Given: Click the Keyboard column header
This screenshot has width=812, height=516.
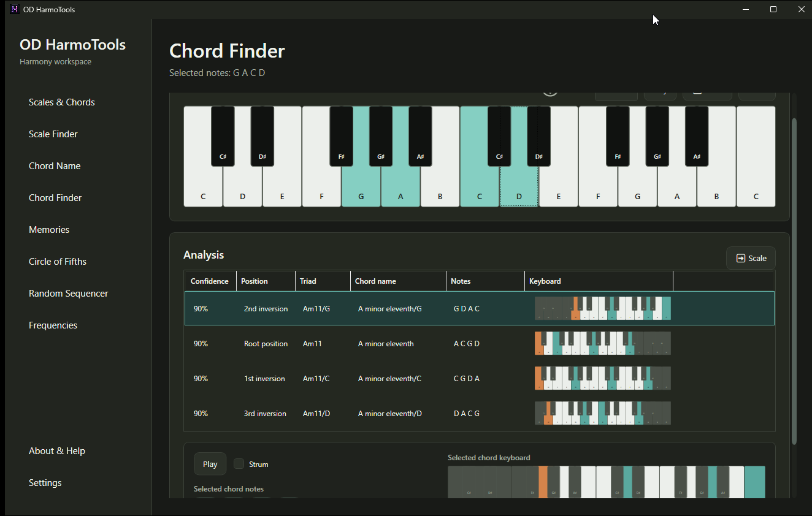Looking at the screenshot, I should pos(599,281).
